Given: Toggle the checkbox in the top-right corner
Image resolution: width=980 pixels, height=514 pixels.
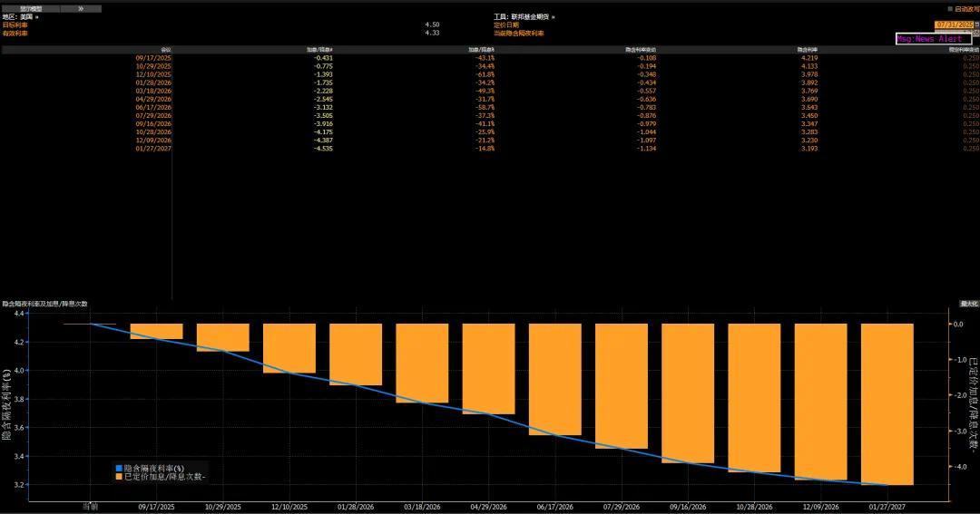Looking at the screenshot, I should (949, 9).
